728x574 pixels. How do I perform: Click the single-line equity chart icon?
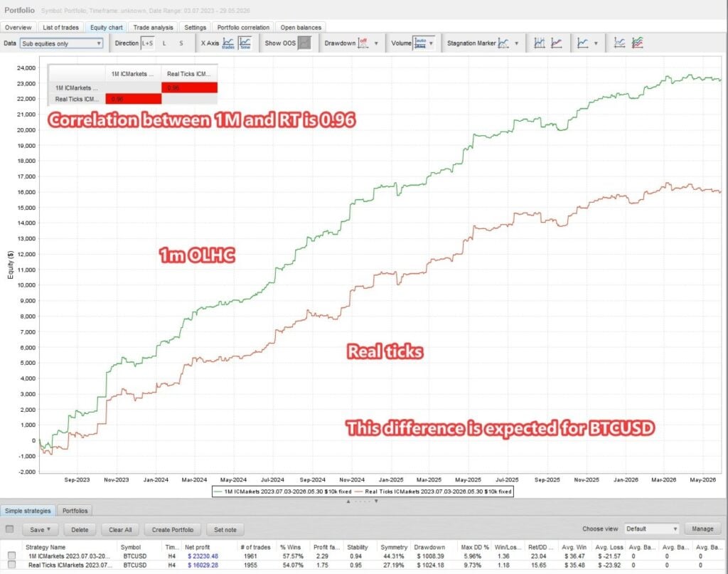click(x=619, y=43)
